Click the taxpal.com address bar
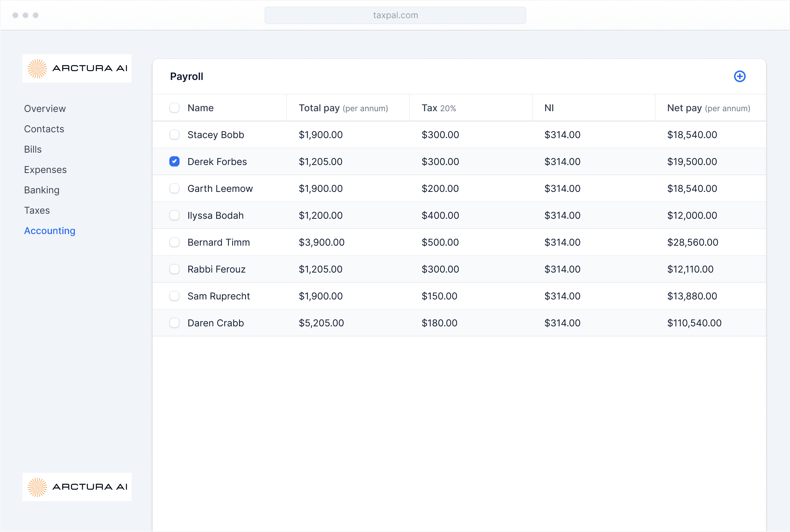 [x=395, y=15]
